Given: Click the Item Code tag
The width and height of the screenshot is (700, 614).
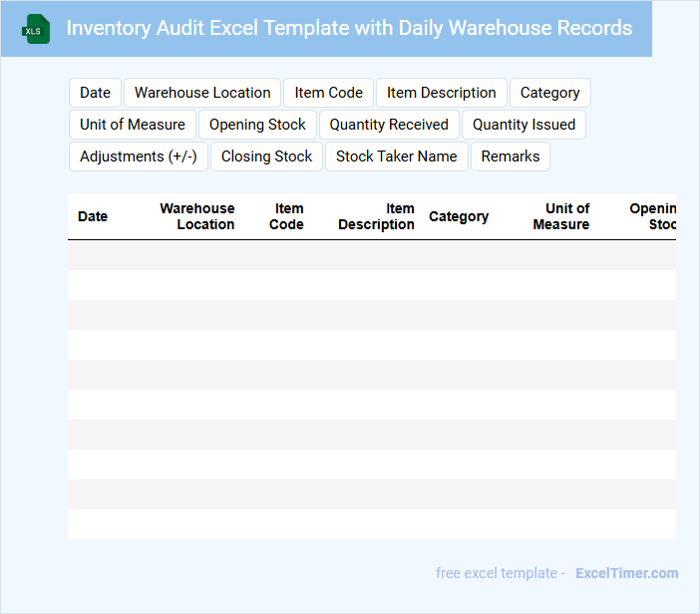Looking at the screenshot, I should click(328, 93).
